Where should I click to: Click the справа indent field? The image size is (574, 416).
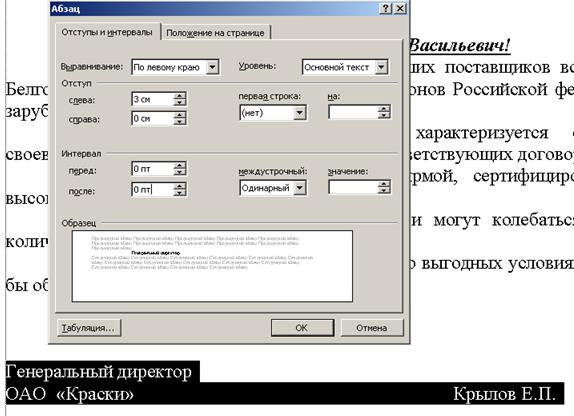point(152,119)
